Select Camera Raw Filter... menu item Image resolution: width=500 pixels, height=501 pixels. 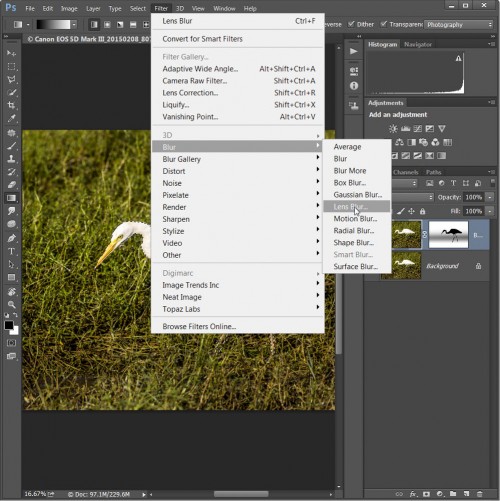[238, 81]
